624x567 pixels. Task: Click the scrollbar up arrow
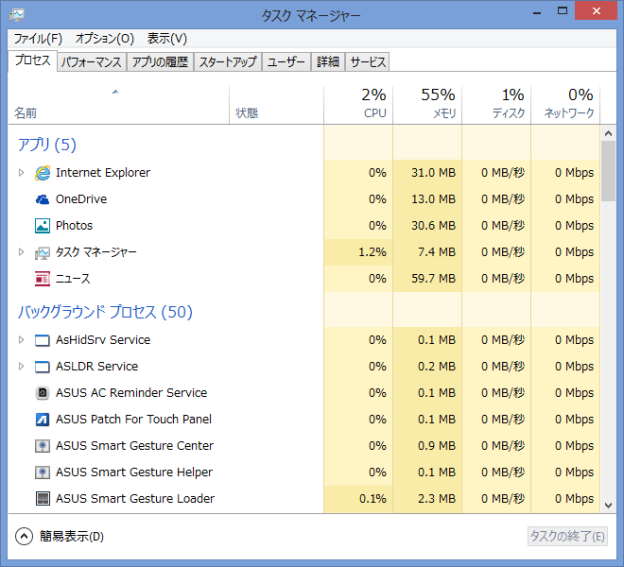608,133
